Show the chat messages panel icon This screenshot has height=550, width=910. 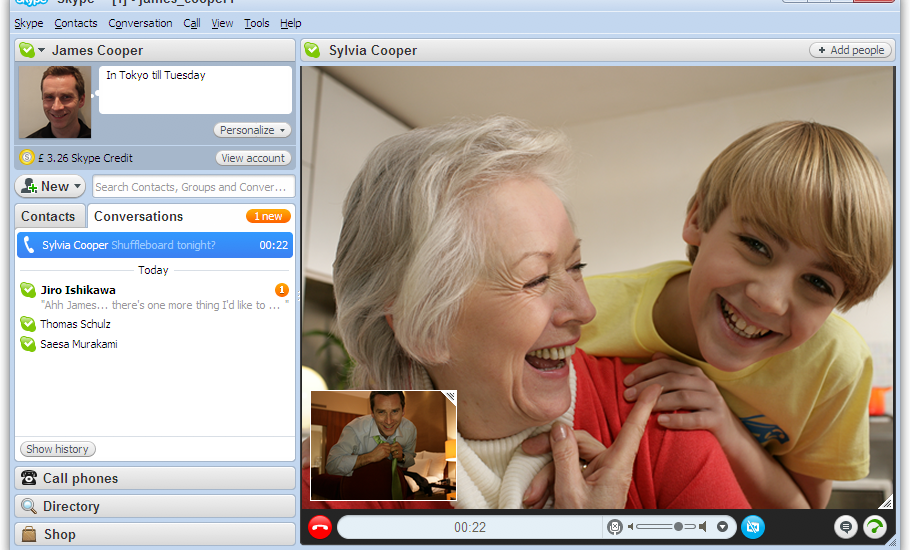[x=846, y=527]
